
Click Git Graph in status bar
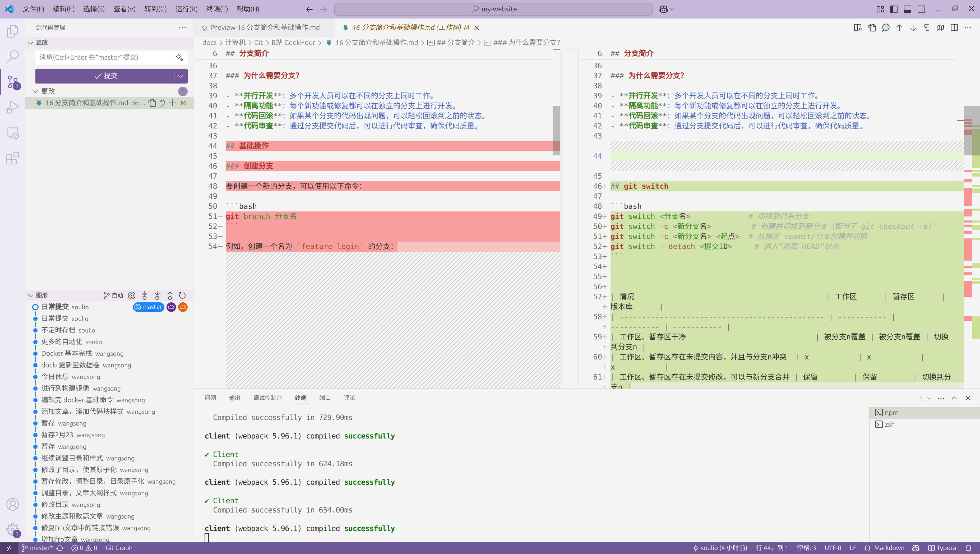[119, 548]
